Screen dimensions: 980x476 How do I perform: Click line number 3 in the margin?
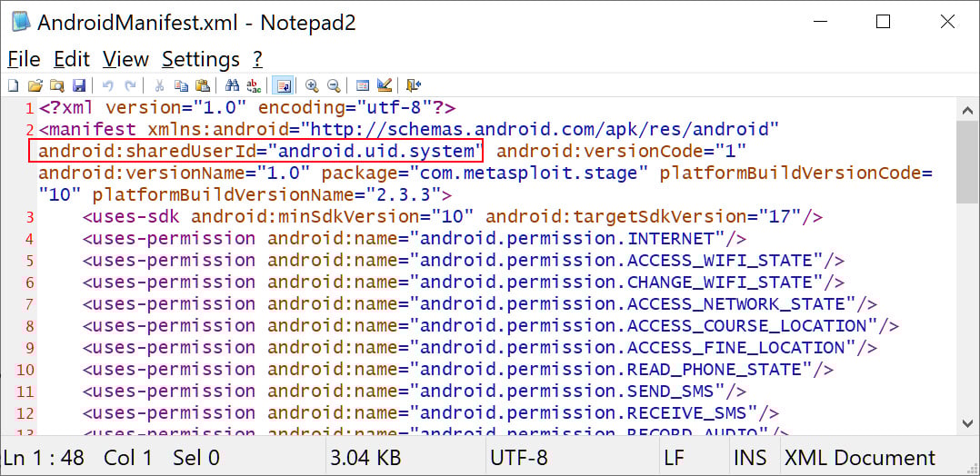coord(29,217)
